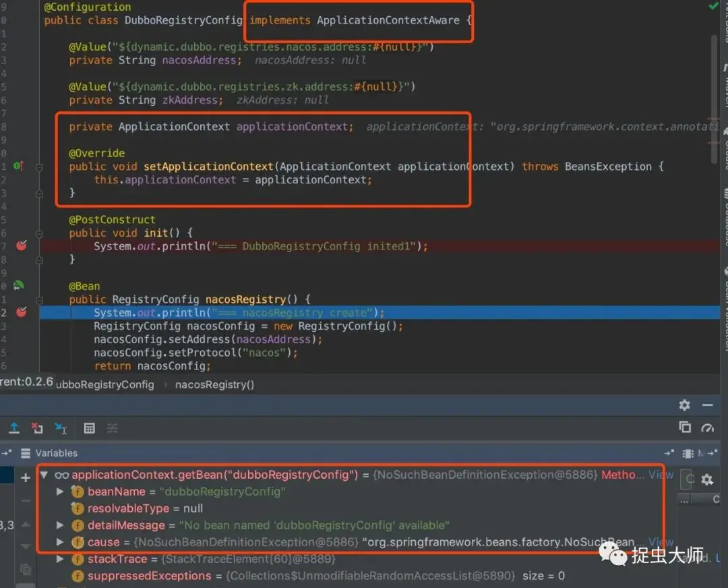Click the drop frame icon with red X
Screen dimensions: 728x588
click(x=37, y=428)
